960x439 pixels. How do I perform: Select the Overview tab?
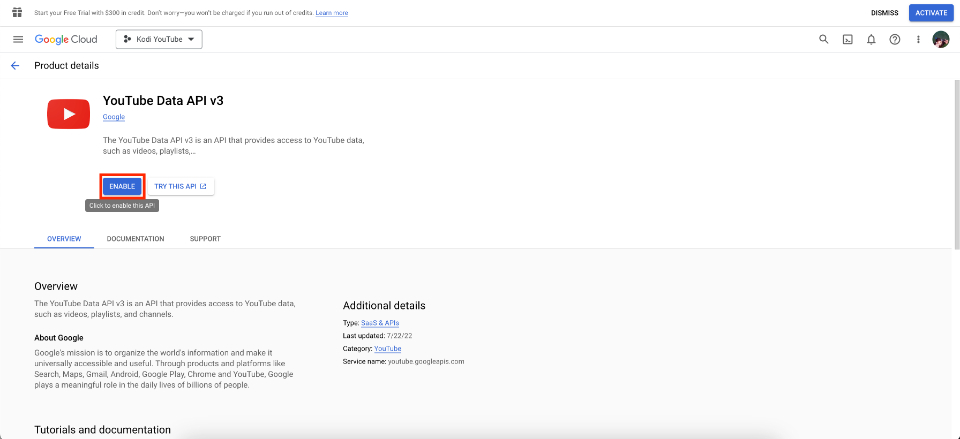click(64, 239)
